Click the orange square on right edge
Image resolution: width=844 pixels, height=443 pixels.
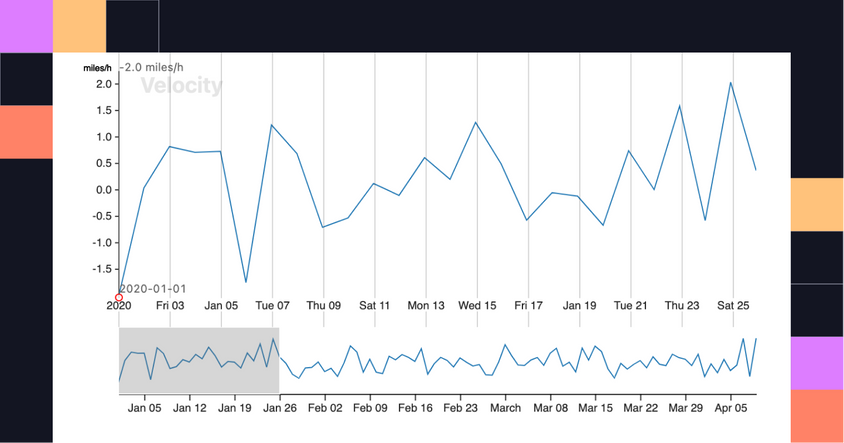tap(817, 205)
